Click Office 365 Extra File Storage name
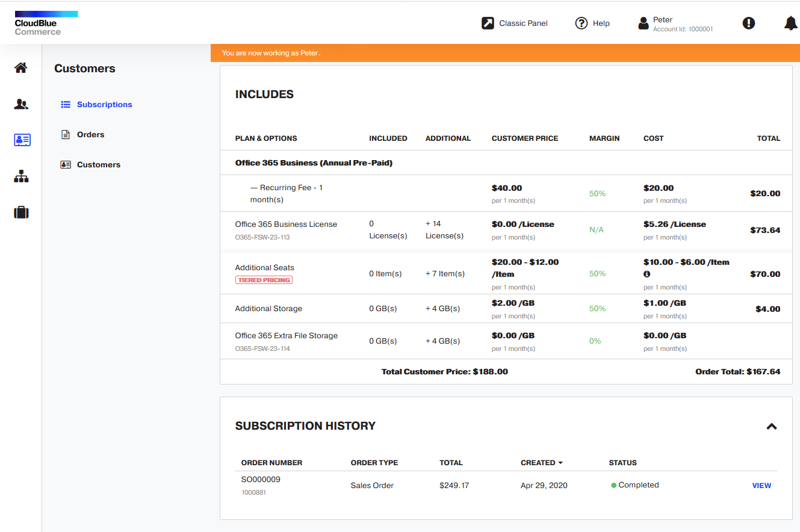 click(x=287, y=335)
